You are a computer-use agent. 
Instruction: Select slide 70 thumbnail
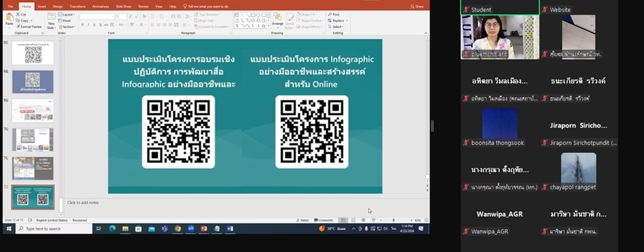[x=33, y=139]
